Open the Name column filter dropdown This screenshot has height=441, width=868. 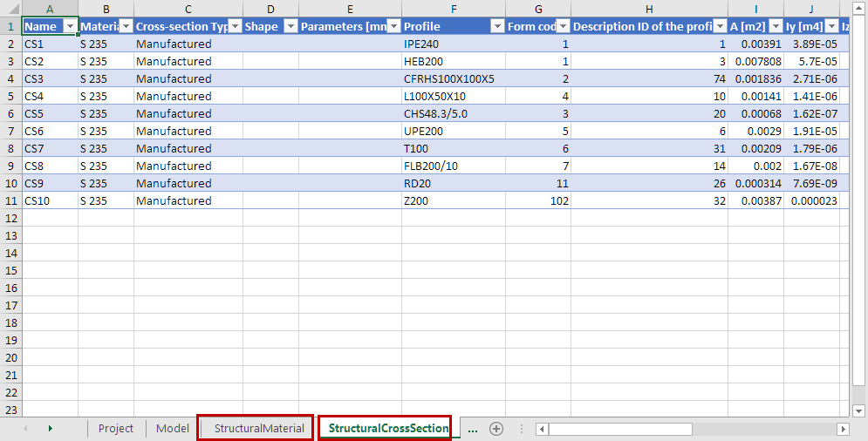point(71,26)
